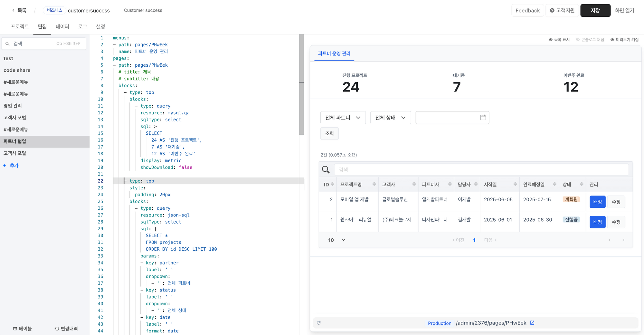
Task: Open the page URL external link icon
Action: 532,323
